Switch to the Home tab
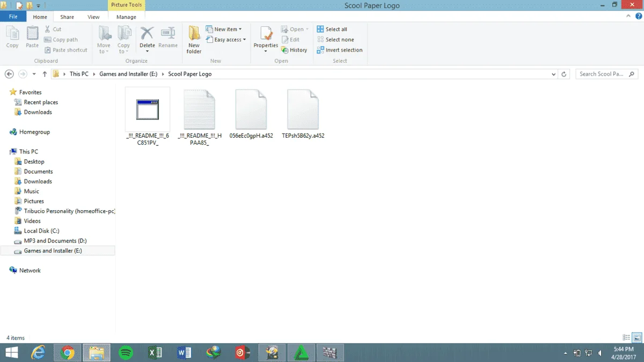Image resolution: width=644 pixels, height=362 pixels. [x=40, y=17]
